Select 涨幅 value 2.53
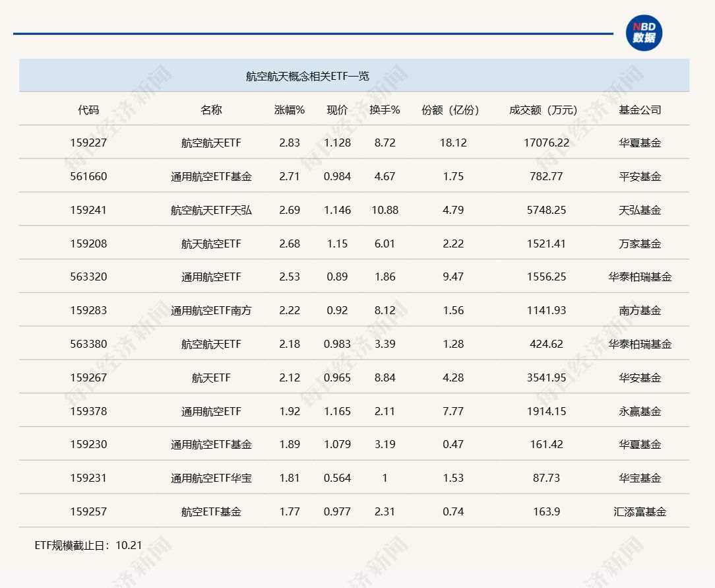 pyautogui.click(x=290, y=277)
